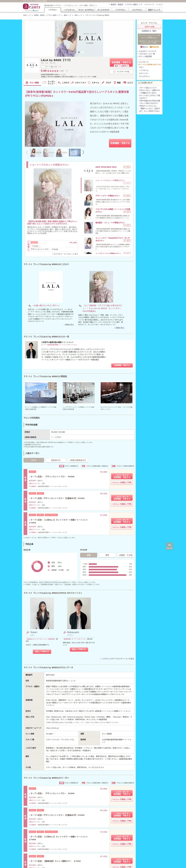Filter popular coupons by 2回目以降来店の方
This screenshot has width=186, height=868.
[78, 460]
